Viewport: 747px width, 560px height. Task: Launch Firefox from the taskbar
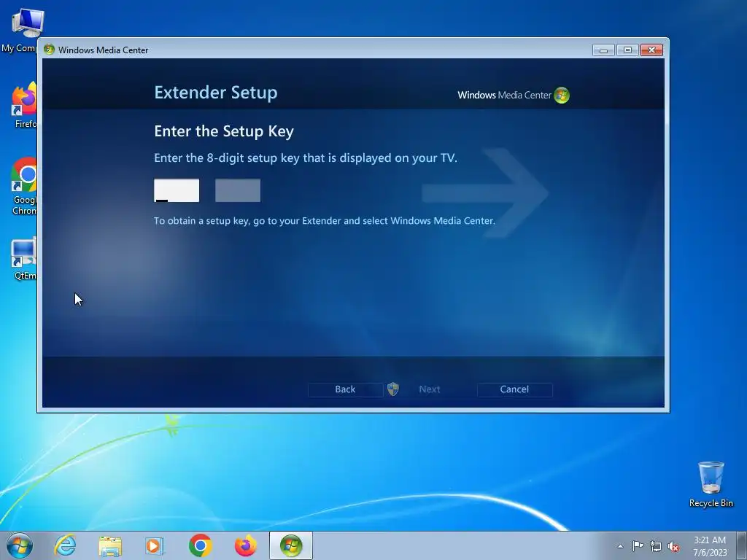[245, 545]
